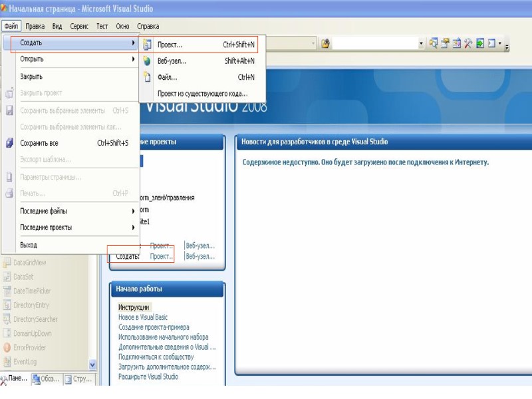
Task: Open the Тест menu
Action: click(x=102, y=26)
